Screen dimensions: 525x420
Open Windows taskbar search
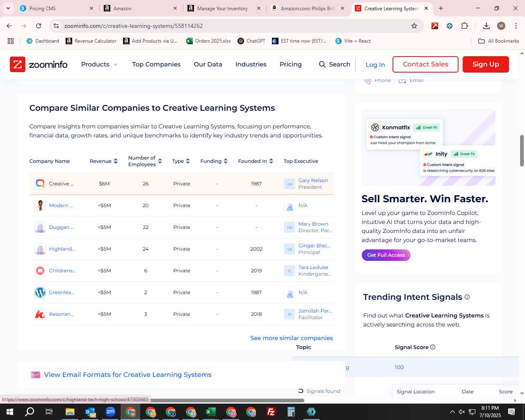click(30, 412)
